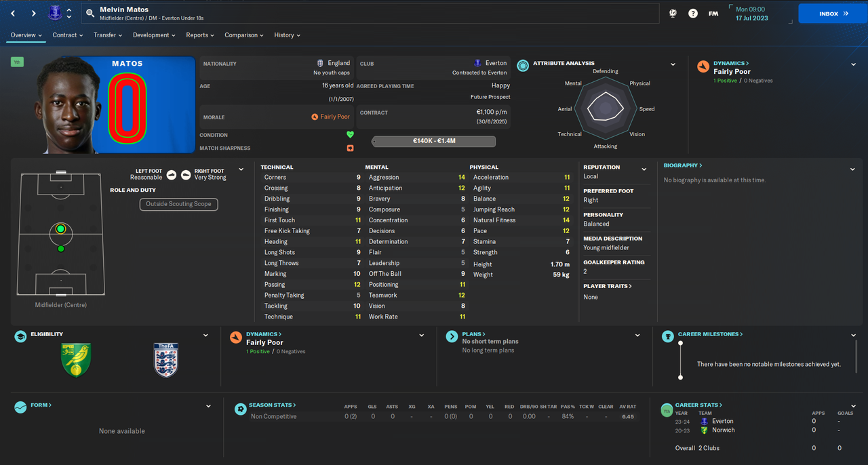
Task: Click the Everton team in career stats
Action: click(x=723, y=422)
